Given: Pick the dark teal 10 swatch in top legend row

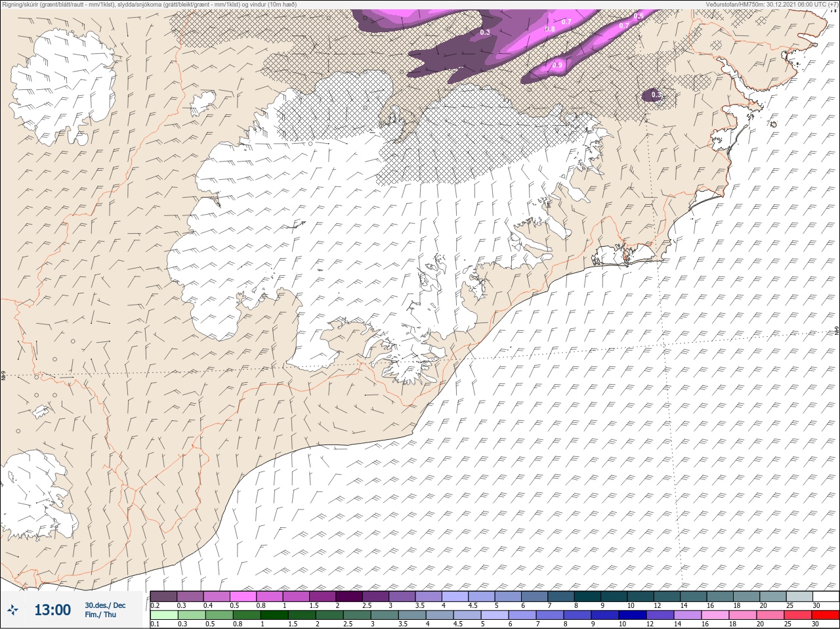Looking at the screenshot, I should coord(640,596).
